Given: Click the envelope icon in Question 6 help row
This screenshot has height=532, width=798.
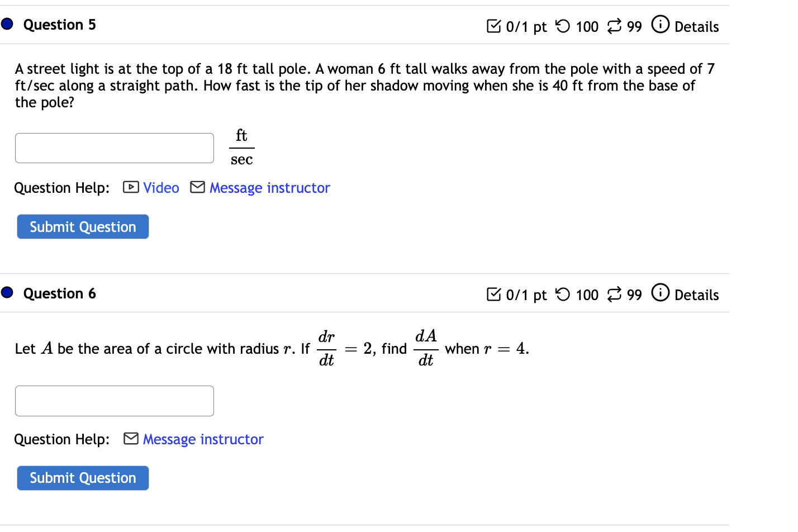Looking at the screenshot, I should 130,439.
